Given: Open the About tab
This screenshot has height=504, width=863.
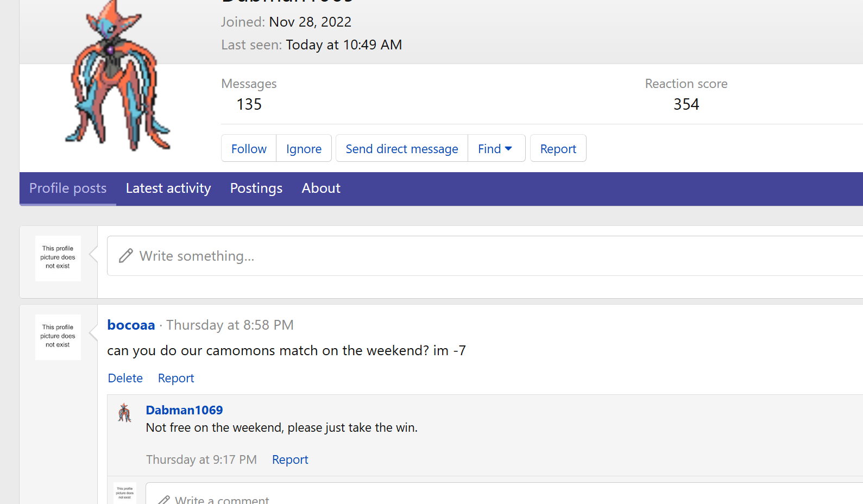Looking at the screenshot, I should point(321,188).
